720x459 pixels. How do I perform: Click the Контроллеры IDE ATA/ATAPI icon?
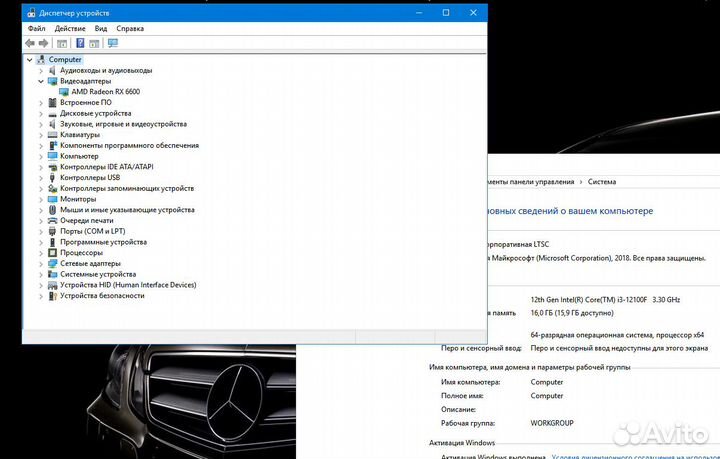[52, 167]
